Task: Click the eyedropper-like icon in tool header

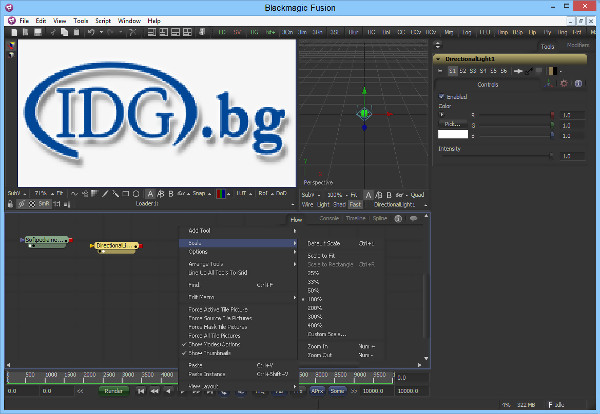Action: point(529,71)
